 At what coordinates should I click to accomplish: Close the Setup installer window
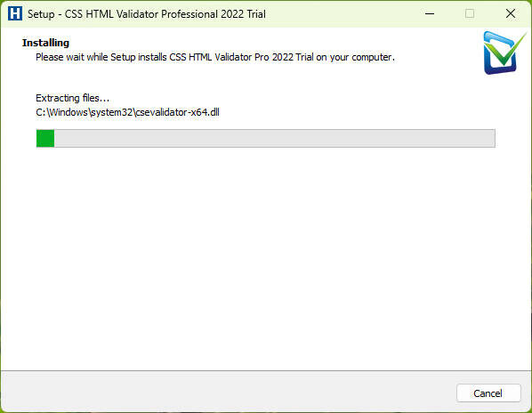click(x=511, y=14)
